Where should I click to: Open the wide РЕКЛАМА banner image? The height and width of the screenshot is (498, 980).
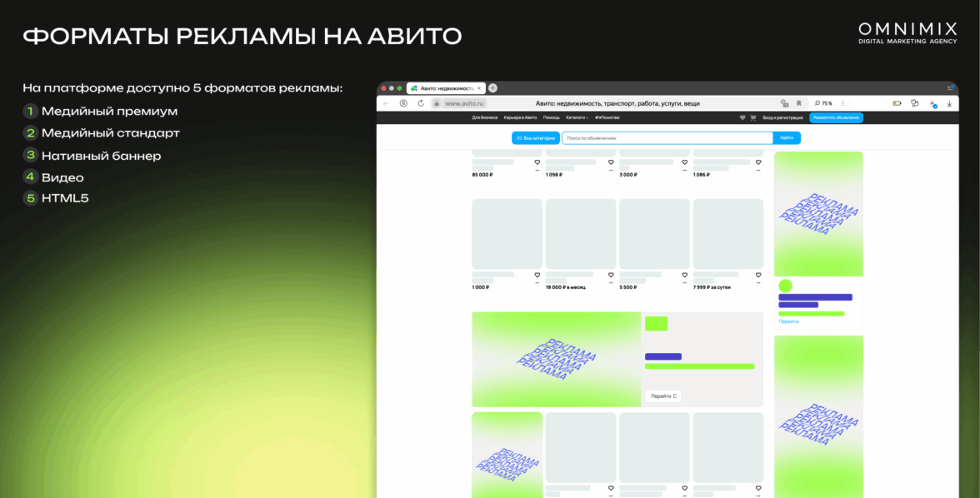click(x=557, y=359)
